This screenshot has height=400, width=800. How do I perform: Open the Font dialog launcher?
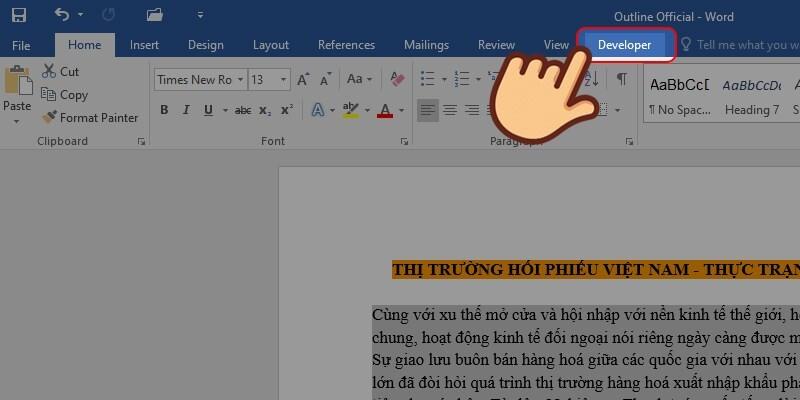click(x=405, y=142)
